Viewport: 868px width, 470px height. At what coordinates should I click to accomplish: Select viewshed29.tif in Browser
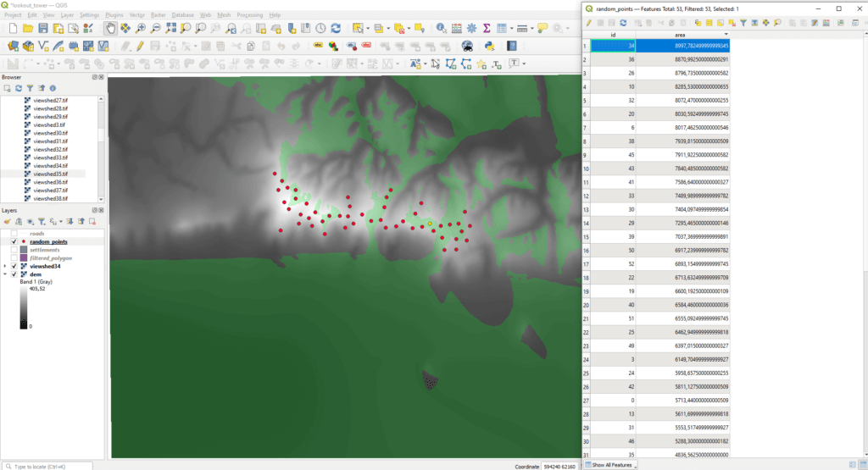tap(50, 117)
